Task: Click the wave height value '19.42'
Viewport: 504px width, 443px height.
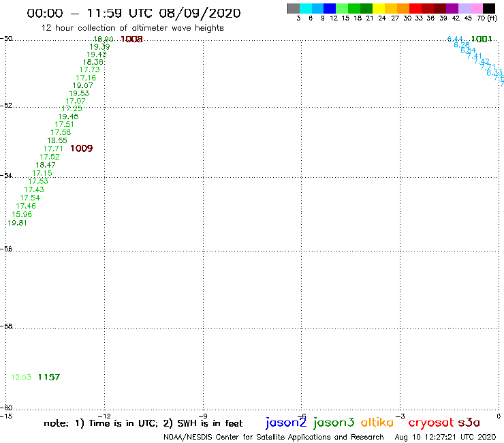Action: pyautogui.click(x=97, y=55)
